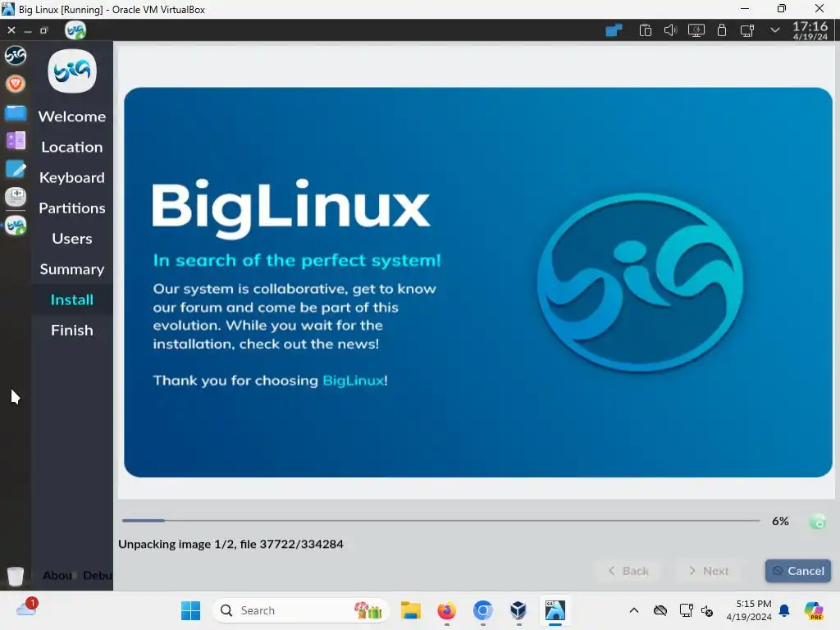Open the wired network tray icon
Viewport: 840px width, 630px height.
(x=746, y=30)
